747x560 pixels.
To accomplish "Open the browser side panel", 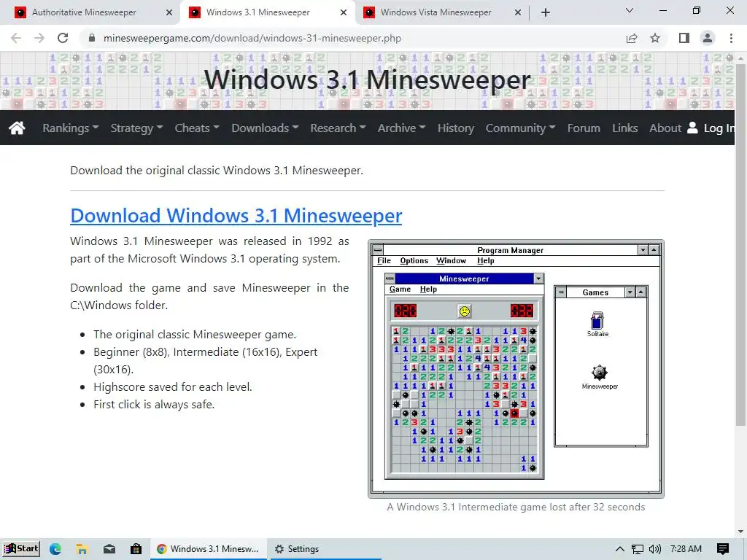I will coord(684,38).
